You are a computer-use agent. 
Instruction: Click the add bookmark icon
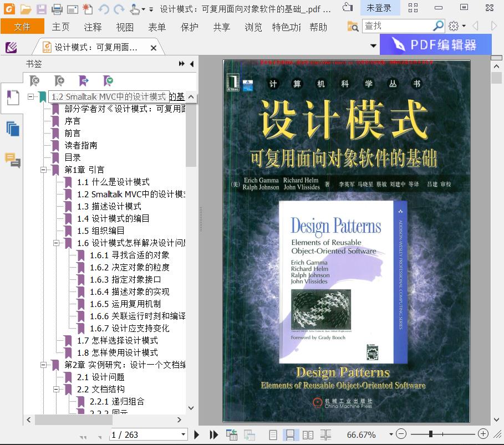click(x=59, y=81)
